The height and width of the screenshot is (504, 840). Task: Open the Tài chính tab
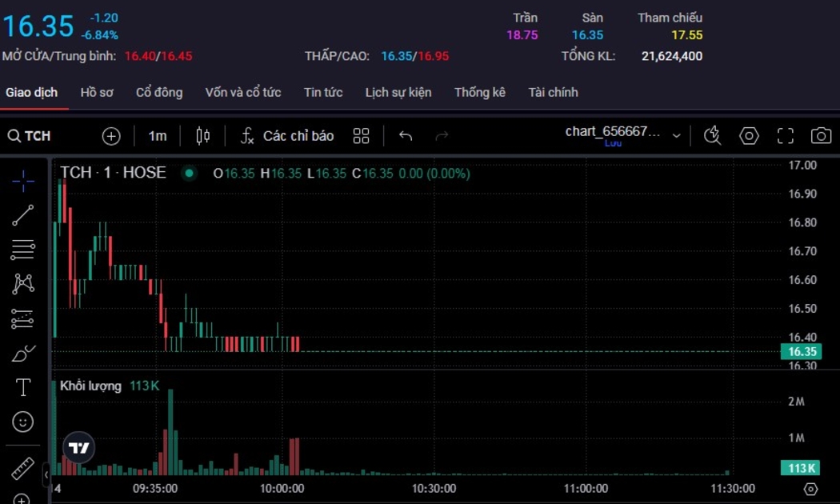553,93
